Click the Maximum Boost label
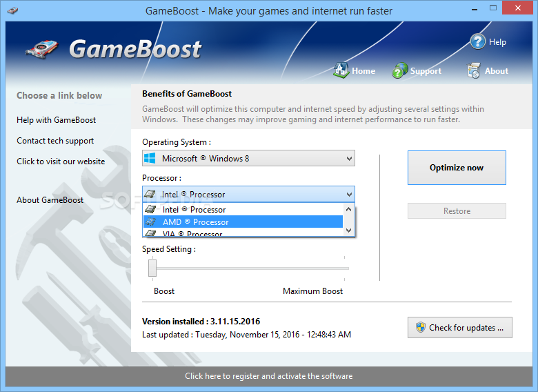This screenshot has height=392, width=538. tap(312, 291)
